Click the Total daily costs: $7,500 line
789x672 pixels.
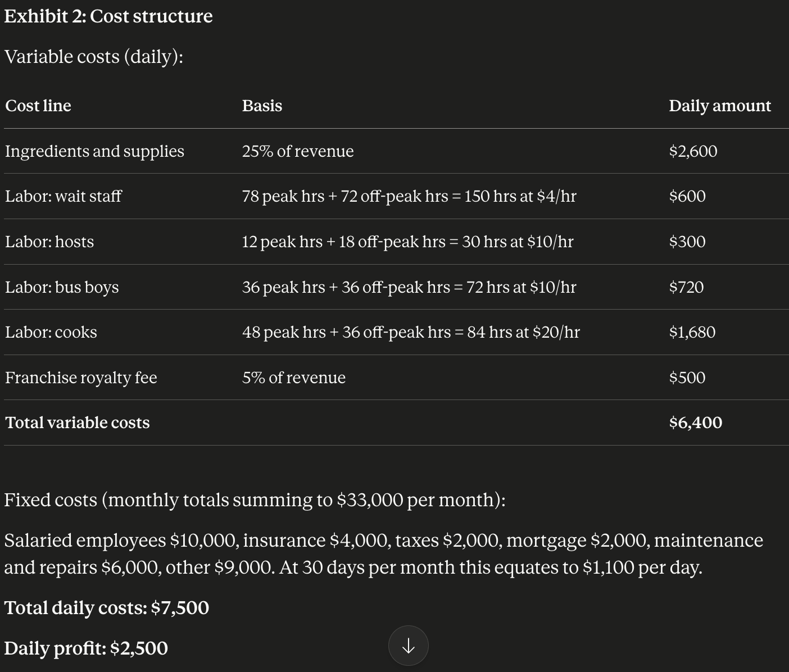point(107,608)
